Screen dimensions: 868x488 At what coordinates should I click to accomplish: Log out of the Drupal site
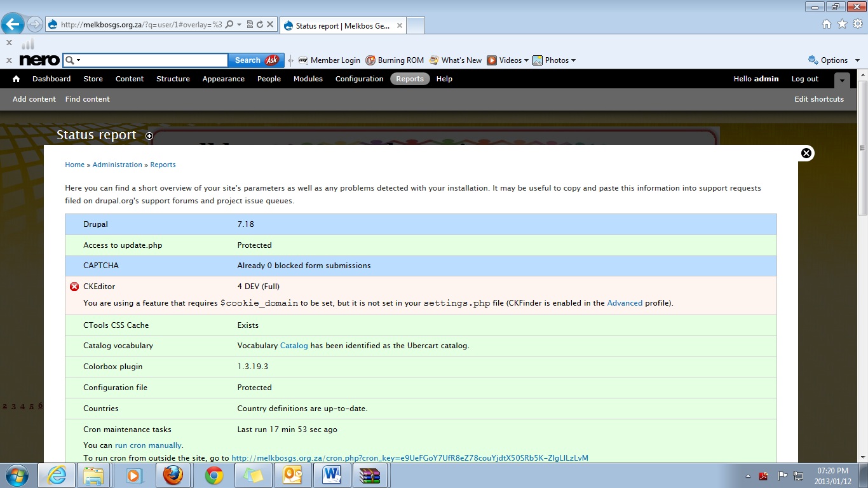pos(805,79)
